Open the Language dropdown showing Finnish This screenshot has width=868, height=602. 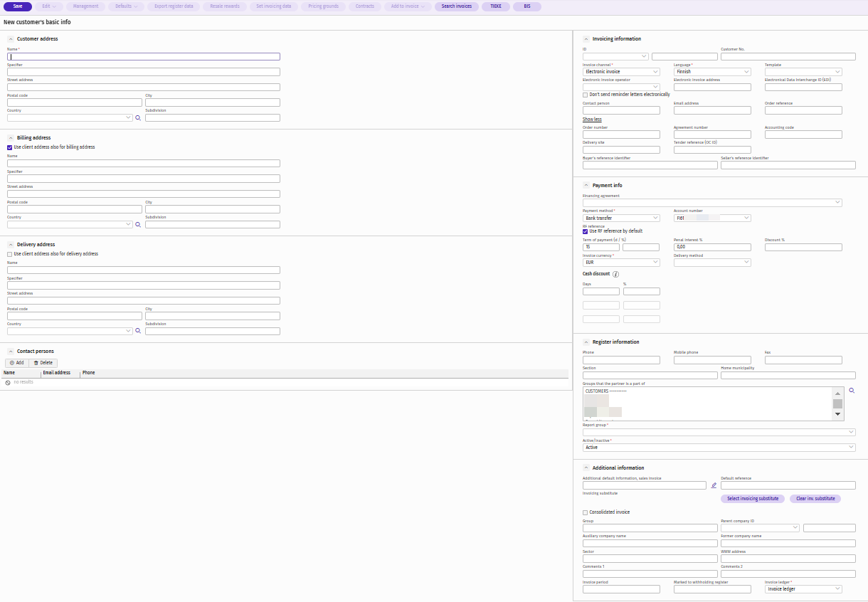tap(712, 72)
